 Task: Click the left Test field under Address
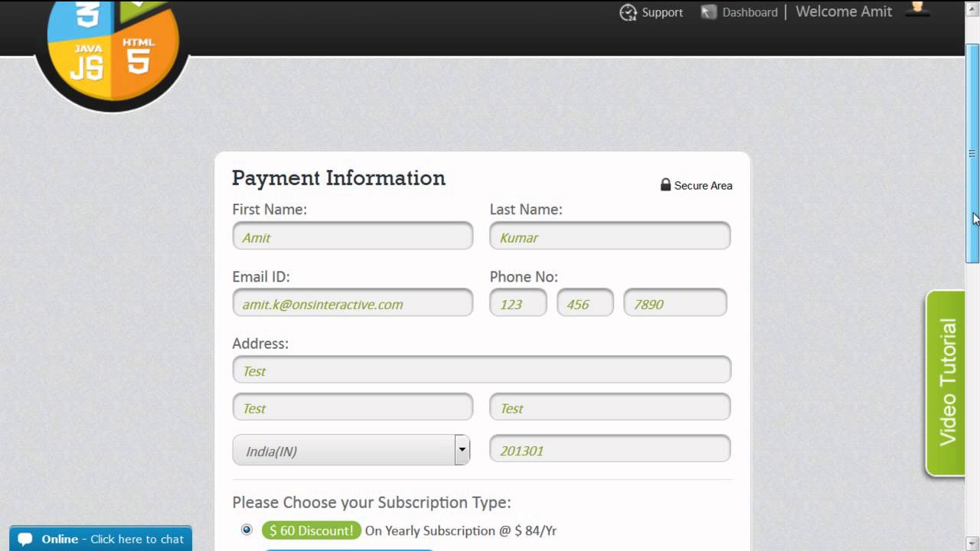[x=353, y=407]
